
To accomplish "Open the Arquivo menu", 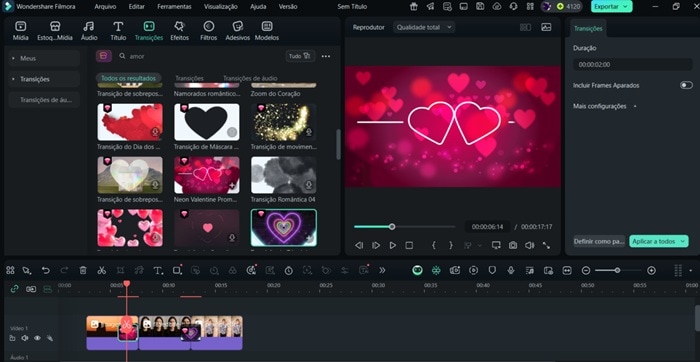I will click(x=105, y=7).
